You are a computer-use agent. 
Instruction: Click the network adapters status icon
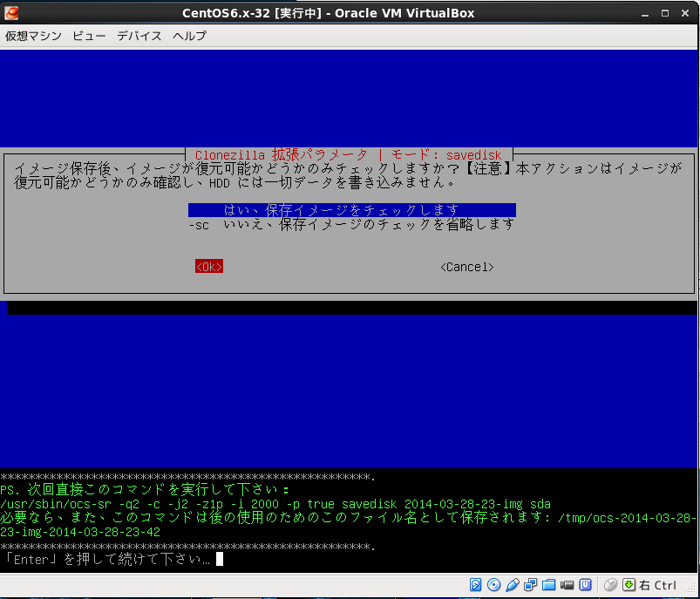click(531, 585)
